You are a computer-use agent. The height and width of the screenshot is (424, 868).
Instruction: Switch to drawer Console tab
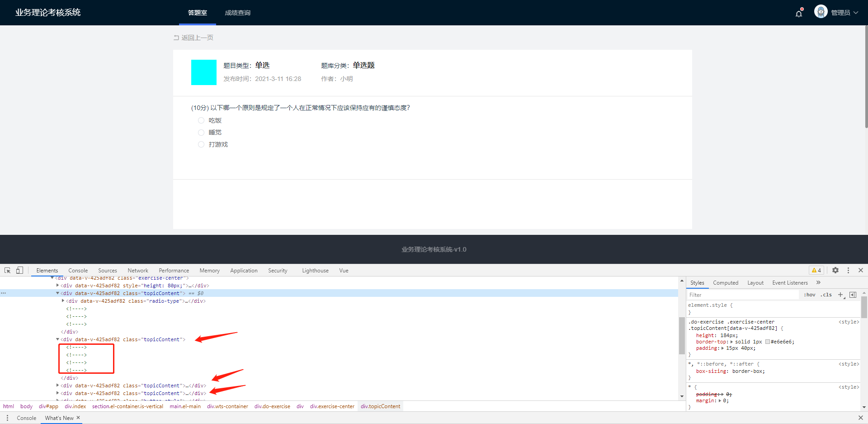26,418
